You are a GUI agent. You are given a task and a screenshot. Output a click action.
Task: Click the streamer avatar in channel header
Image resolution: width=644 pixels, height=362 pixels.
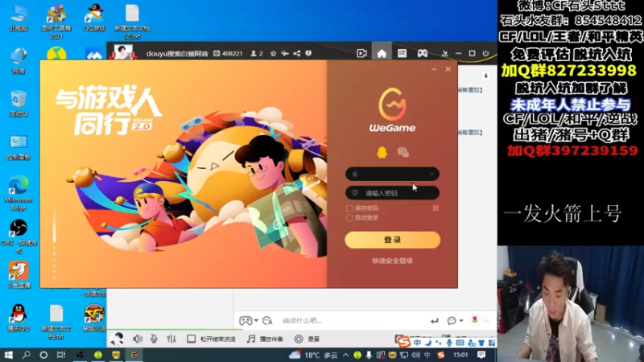(122, 52)
